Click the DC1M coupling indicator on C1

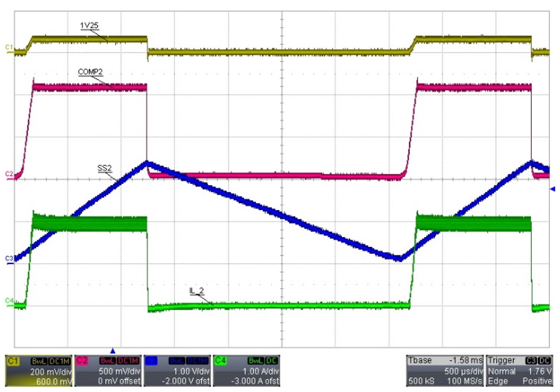[61, 360]
